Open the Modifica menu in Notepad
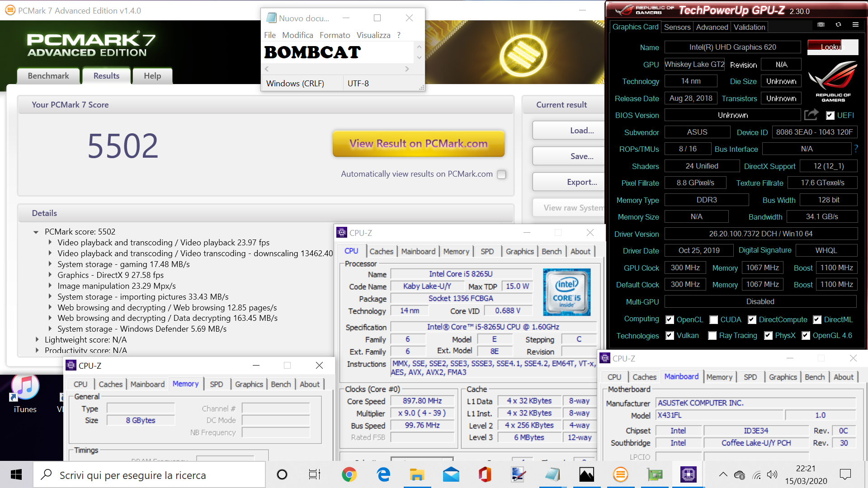The height and width of the screenshot is (488, 868). [x=297, y=35]
